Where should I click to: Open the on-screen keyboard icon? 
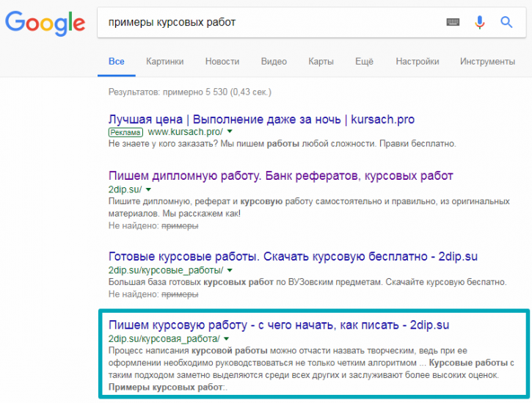pos(453,23)
